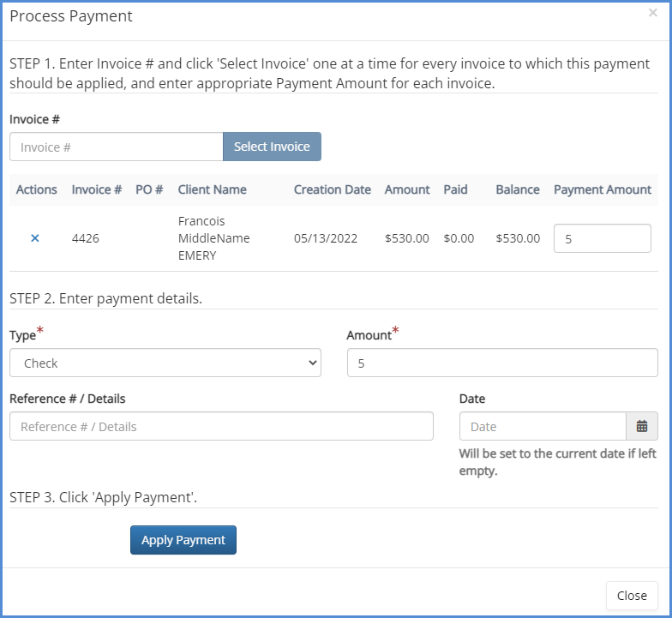
Task: Dismiss the Process Payment dialog via top-right X
Action: [653, 14]
